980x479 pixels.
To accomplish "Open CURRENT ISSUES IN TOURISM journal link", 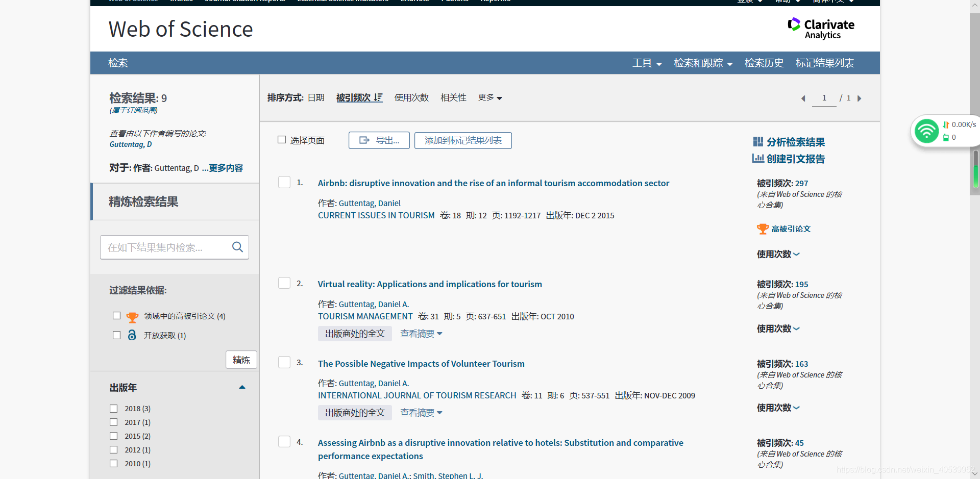I will (x=376, y=215).
